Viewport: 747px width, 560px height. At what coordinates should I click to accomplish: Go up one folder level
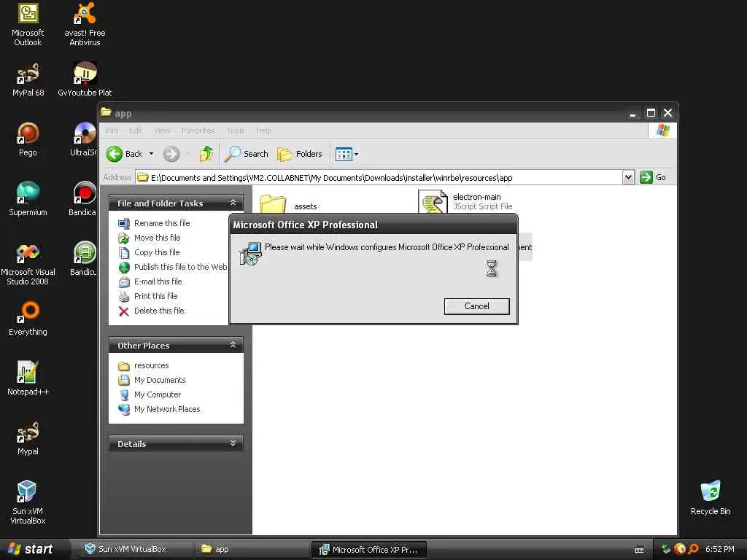(206, 154)
